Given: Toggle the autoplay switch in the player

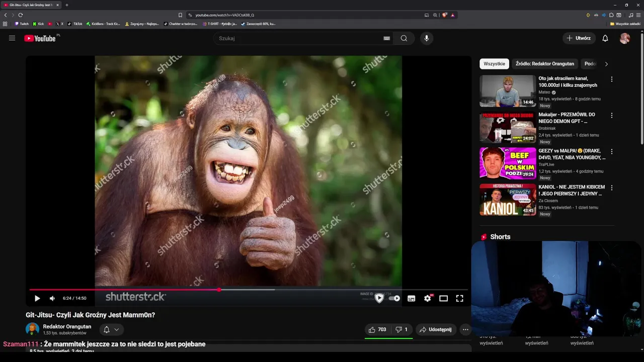Looking at the screenshot, I should (394, 298).
